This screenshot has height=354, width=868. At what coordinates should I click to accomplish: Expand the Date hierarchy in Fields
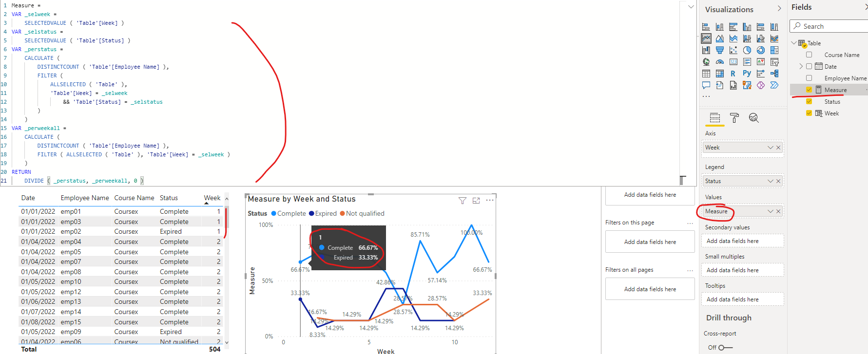(x=801, y=66)
